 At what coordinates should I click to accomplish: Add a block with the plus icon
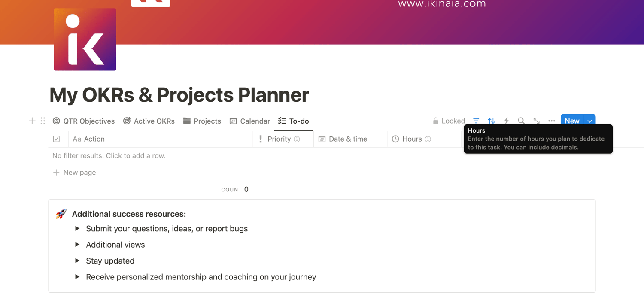[32, 121]
